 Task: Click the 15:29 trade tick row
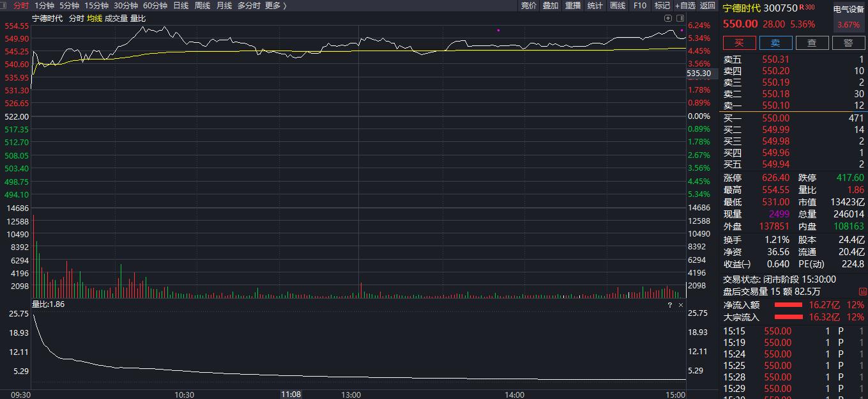(794, 389)
